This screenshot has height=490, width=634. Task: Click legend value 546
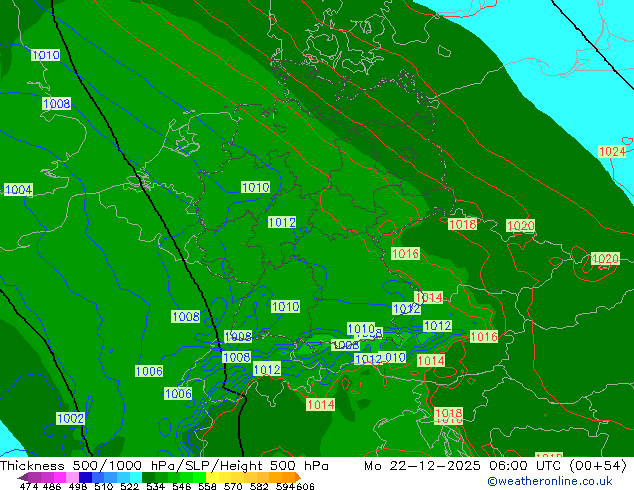[181, 486]
